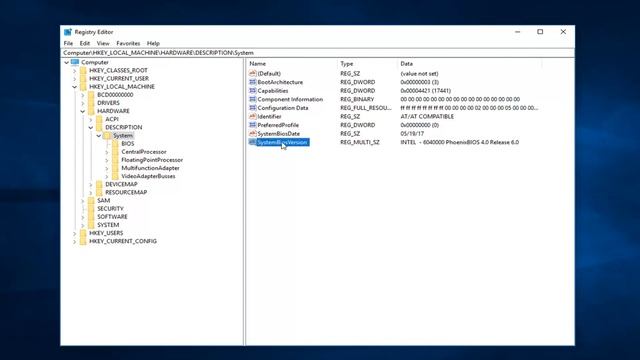Select the SAM folder icon
640x360 pixels.
point(91,200)
